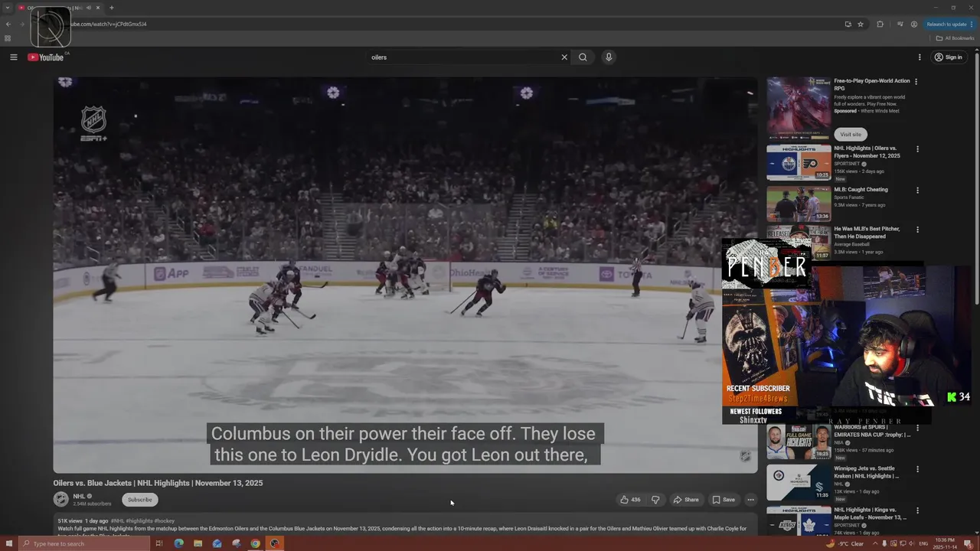Screen dimensions: 980x551
Task: Click the address bar URL
Action: (109, 24)
